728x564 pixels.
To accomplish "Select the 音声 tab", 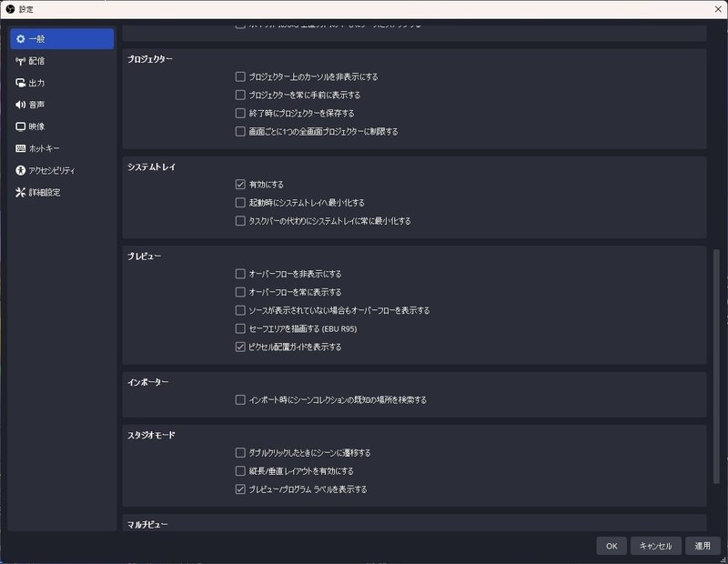I will [62, 105].
